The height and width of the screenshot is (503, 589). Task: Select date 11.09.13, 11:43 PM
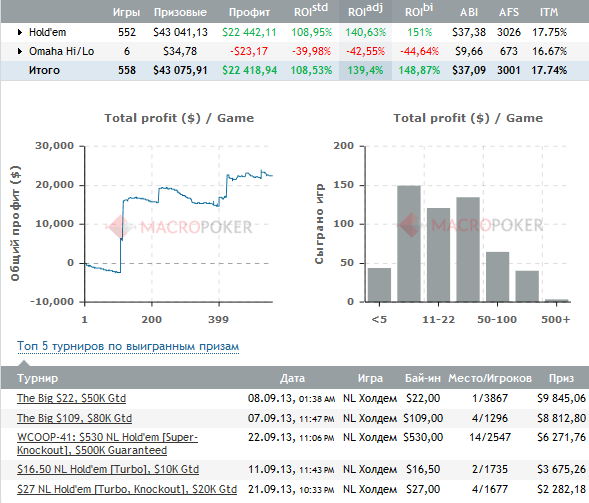pyautogui.click(x=291, y=469)
